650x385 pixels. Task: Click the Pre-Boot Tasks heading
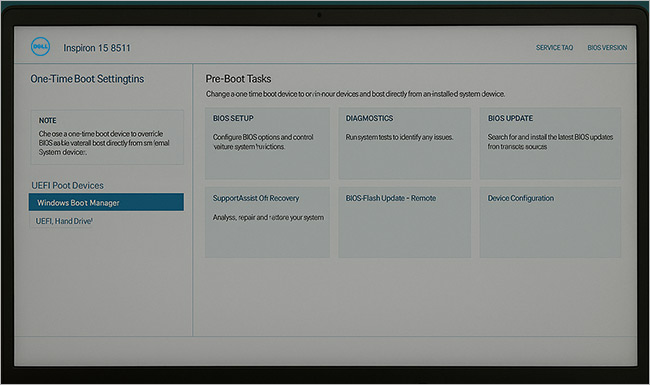click(x=238, y=79)
